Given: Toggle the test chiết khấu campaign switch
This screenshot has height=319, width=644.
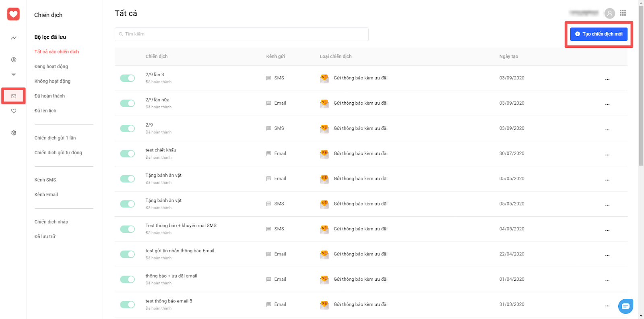Looking at the screenshot, I should coord(128,154).
